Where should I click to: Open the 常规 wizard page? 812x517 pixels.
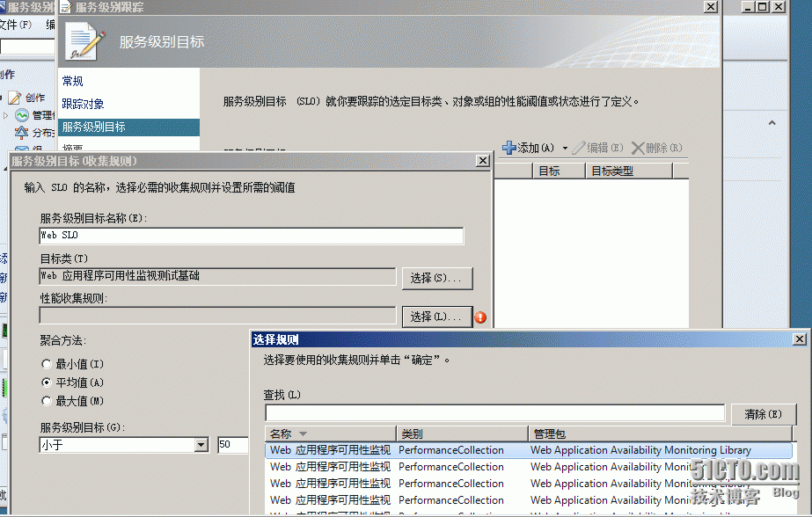pos(72,81)
